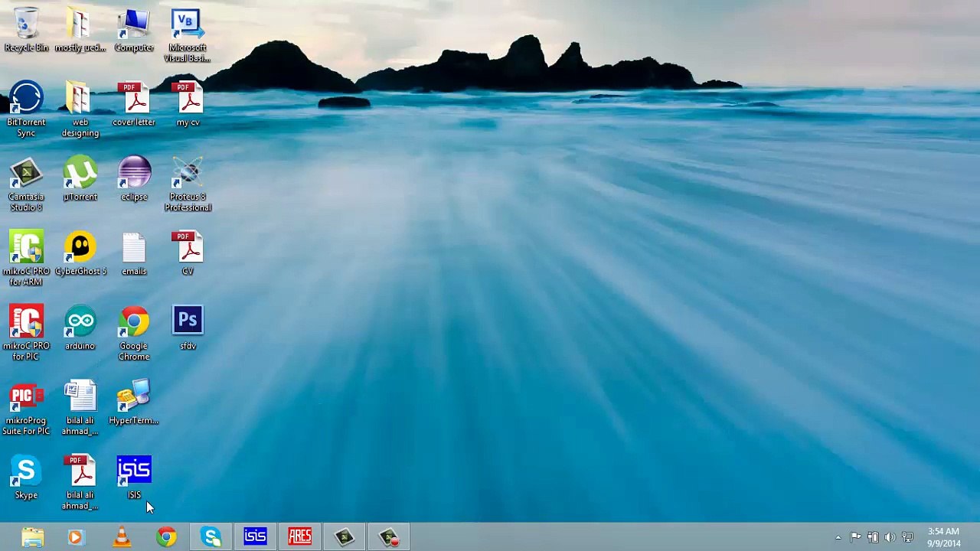Launch the media player from the taskbar

[75, 537]
